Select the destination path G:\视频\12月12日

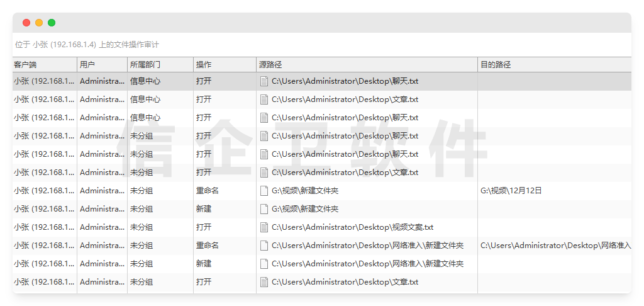pyautogui.click(x=511, y=191)
